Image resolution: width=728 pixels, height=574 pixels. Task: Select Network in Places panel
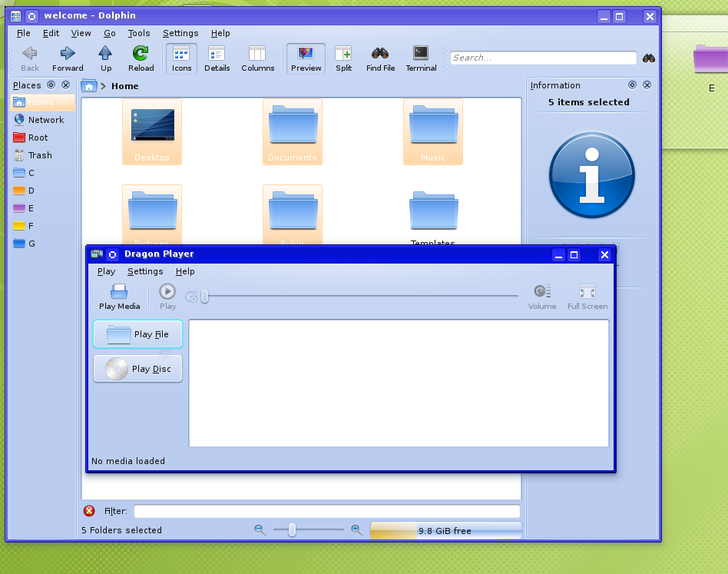tap(42, 120)
